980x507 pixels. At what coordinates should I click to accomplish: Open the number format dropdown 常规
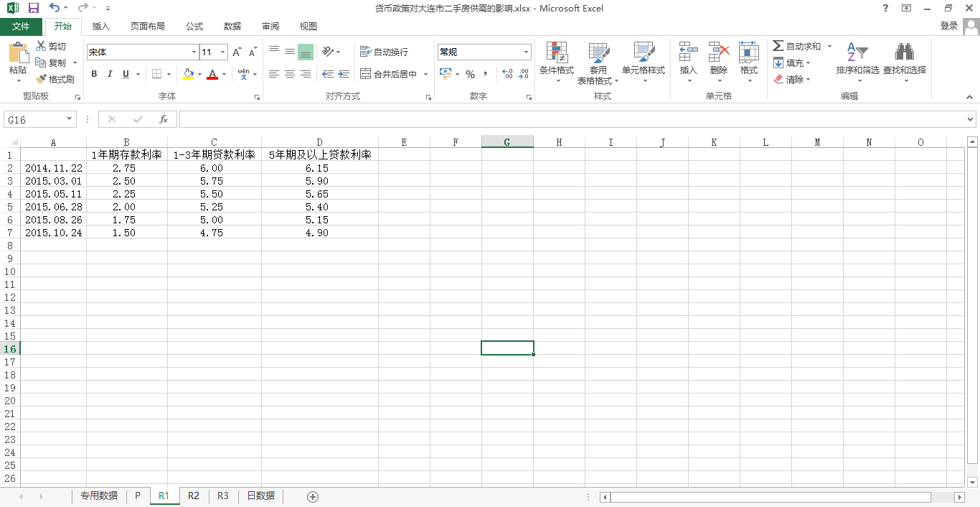(526, 52)
